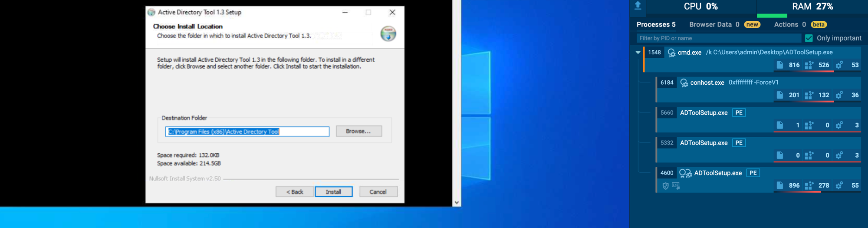868x228 pixels.
Task: Select ADToolSetup.exe name in row 5332
Action: click(704, 143)
